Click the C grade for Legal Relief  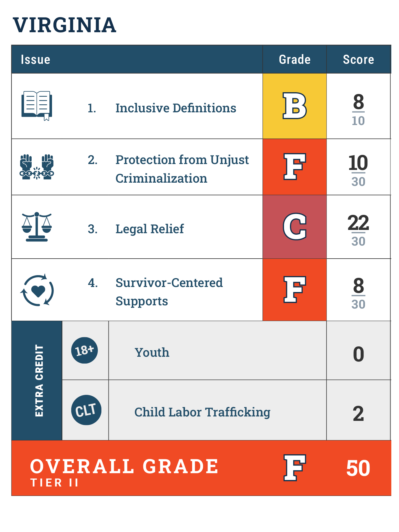pyautogui.click(x=294, y=227)
